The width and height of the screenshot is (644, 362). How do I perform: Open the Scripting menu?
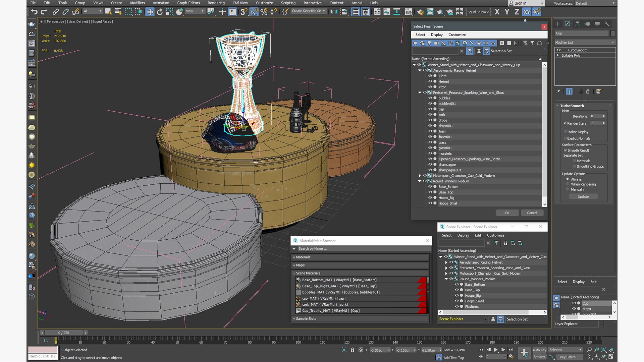288,3
